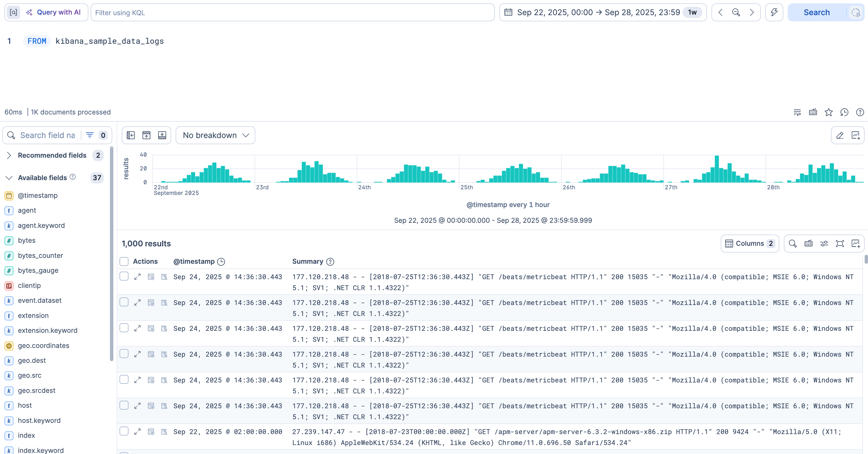Screen dimensions: 868x454
Task: Open the date range calendar picker
Action: tap(508, 12)
